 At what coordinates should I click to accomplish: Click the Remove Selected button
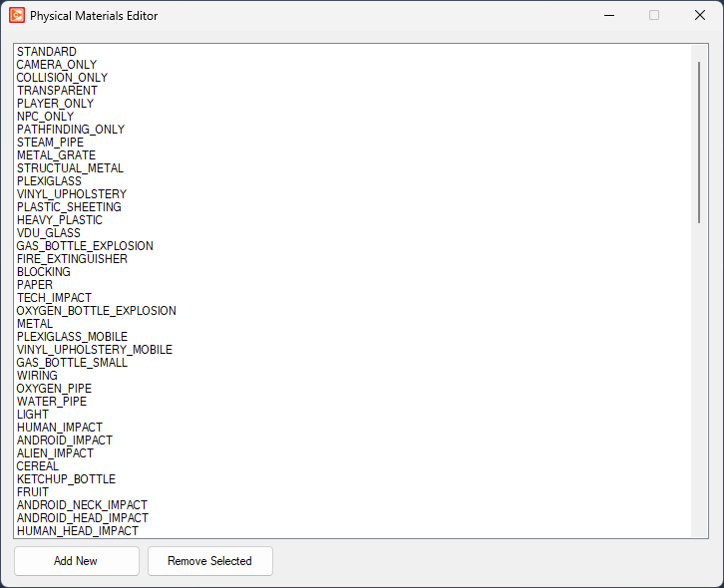209,561
